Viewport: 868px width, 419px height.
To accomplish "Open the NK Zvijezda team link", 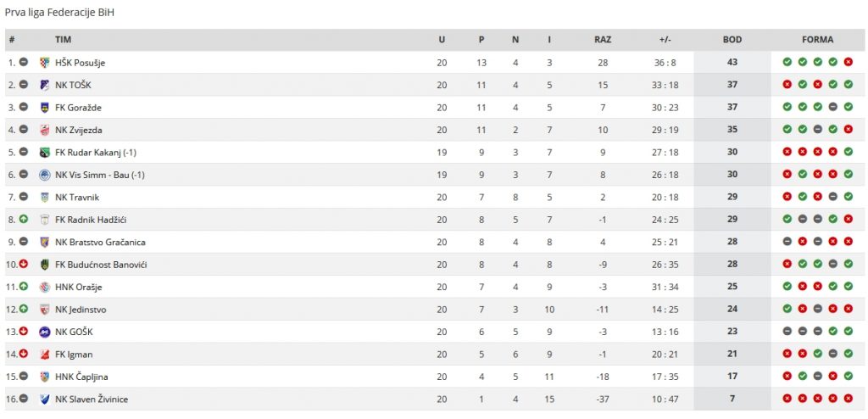I will (79, 131).
